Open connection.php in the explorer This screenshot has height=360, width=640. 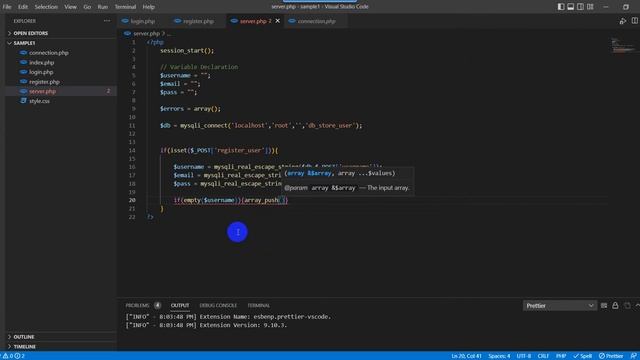pos(61,53)
